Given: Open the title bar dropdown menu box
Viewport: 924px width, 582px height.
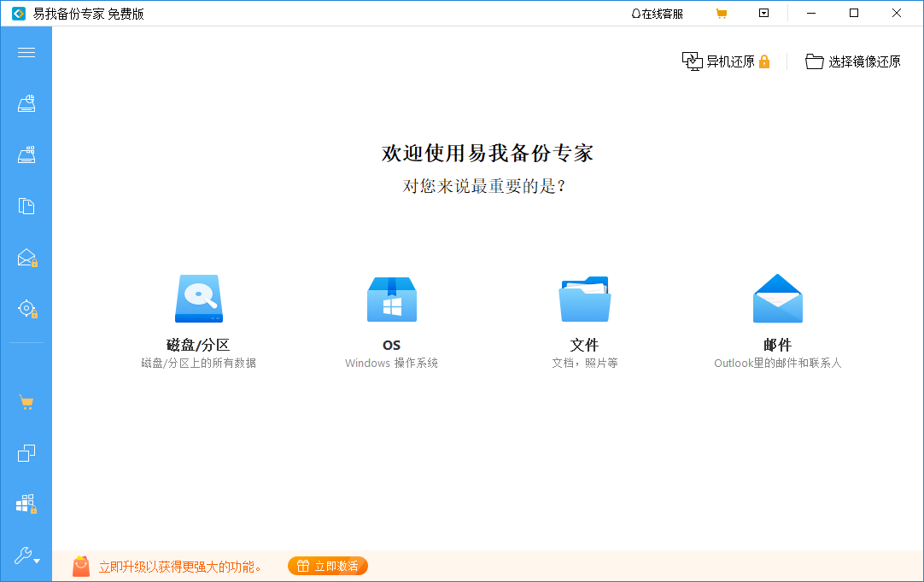Looking at the screenshot, I should coord(763,13).
